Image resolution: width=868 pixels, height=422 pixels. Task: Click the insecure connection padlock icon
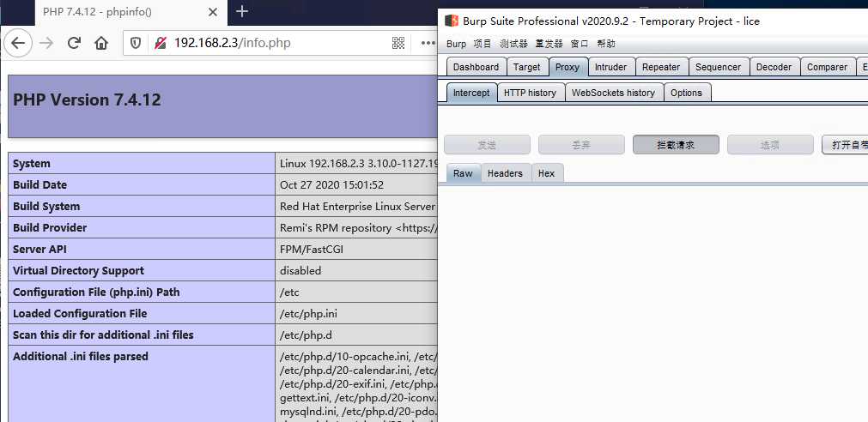coord(161,43)
